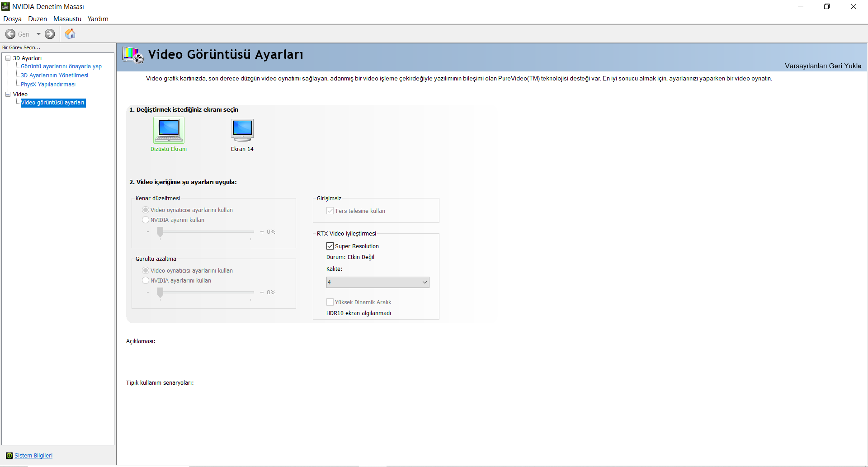Click the 3D Ayarları tree label
The width and height of the screenshot is (868, 467).
click(27, 58)
